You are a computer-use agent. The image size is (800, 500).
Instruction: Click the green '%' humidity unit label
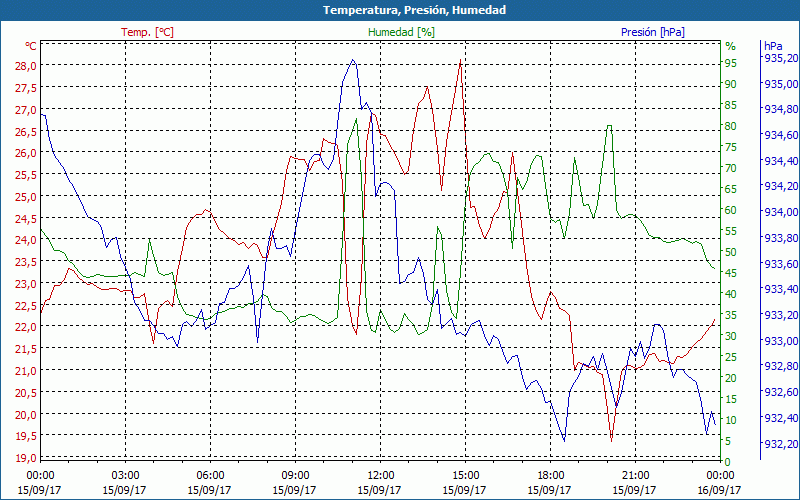tap(731, 46)
